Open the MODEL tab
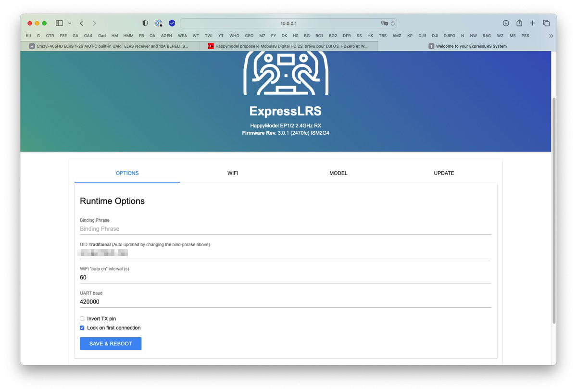Image resolution: width=577 pixels, height=392 pixels. click(339, 173)
